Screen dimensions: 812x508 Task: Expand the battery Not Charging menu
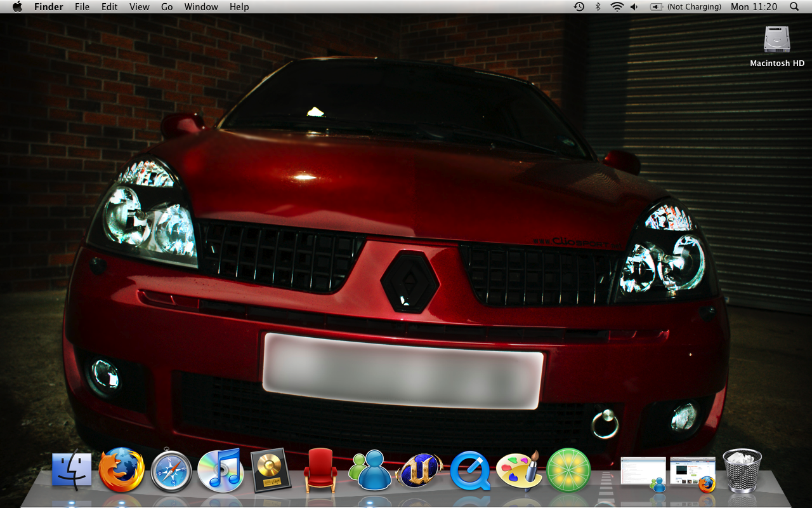686,7
